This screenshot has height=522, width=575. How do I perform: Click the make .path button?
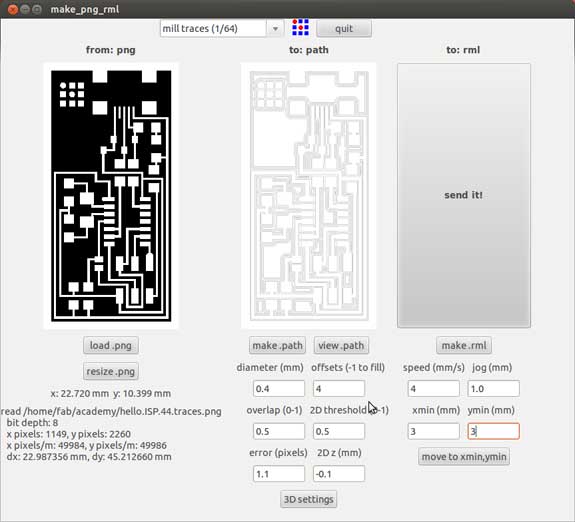coord(278,346)
